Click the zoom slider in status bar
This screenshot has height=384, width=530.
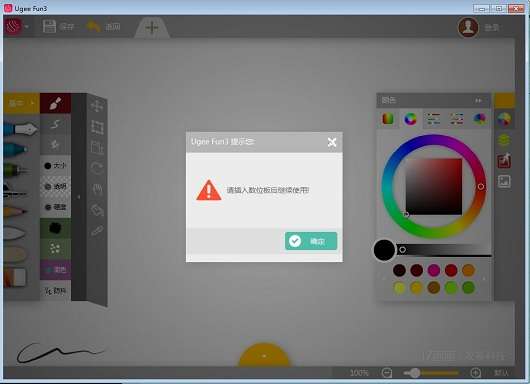pyautogui.click(x=431, y=373)
